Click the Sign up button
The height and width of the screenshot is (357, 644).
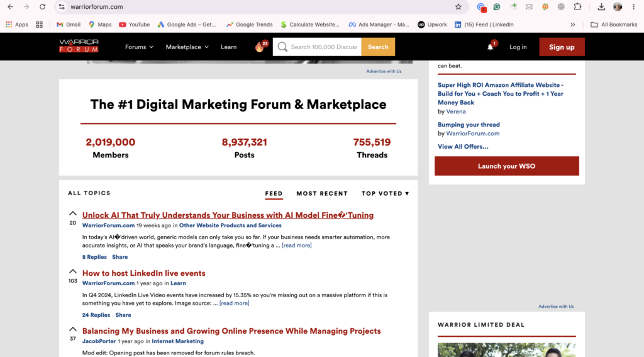562,47
